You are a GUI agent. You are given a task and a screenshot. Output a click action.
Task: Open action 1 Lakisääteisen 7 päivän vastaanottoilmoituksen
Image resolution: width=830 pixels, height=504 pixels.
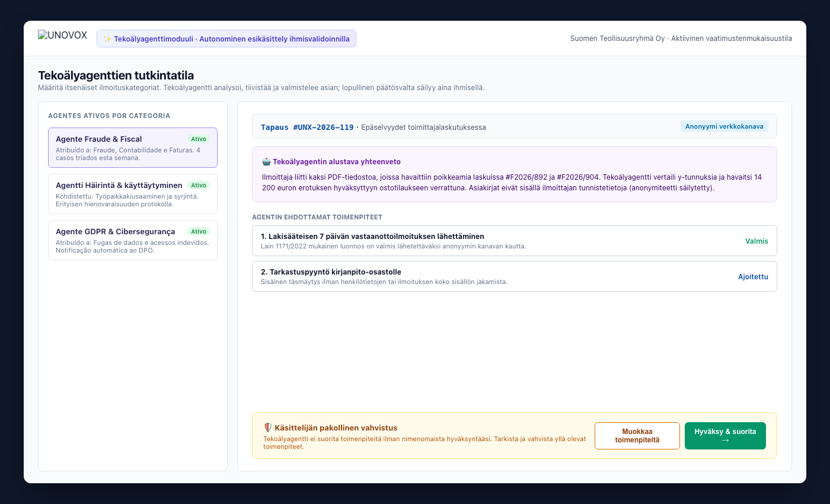[x=514, y=241]
